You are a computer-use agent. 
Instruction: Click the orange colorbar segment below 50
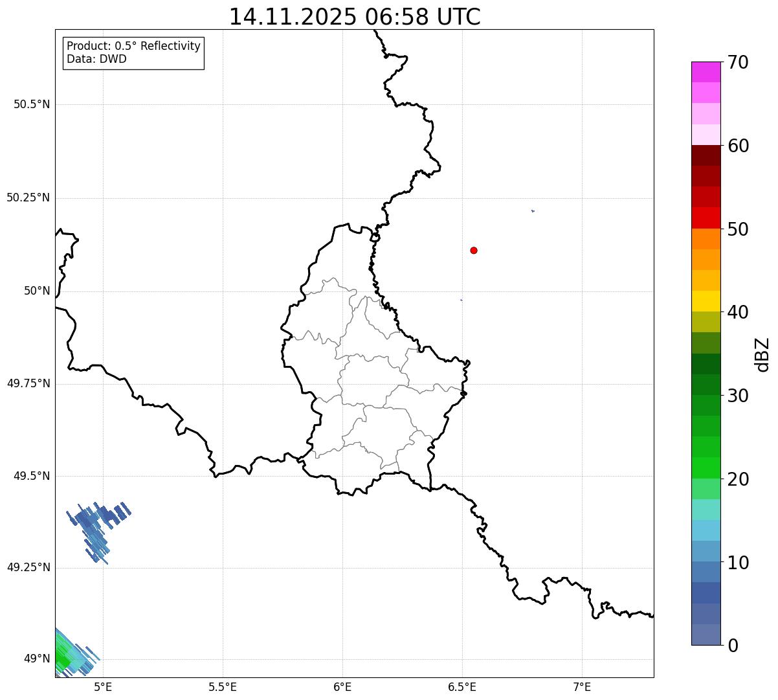coord(706,239)
